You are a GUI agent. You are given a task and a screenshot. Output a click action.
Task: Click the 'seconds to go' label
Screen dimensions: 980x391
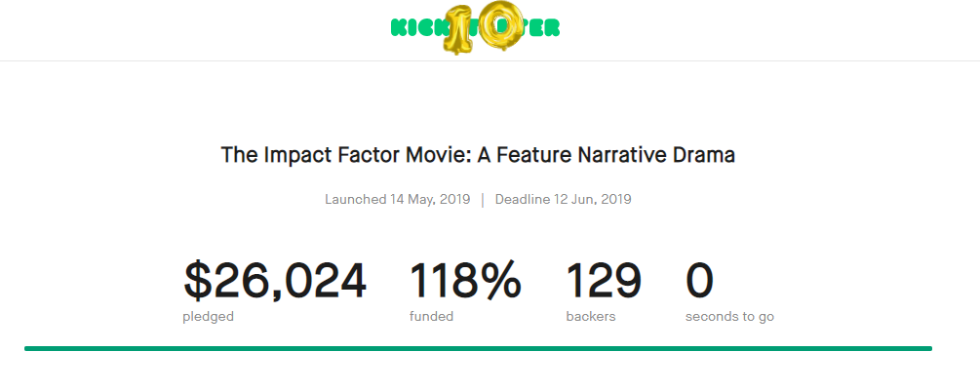729,317
